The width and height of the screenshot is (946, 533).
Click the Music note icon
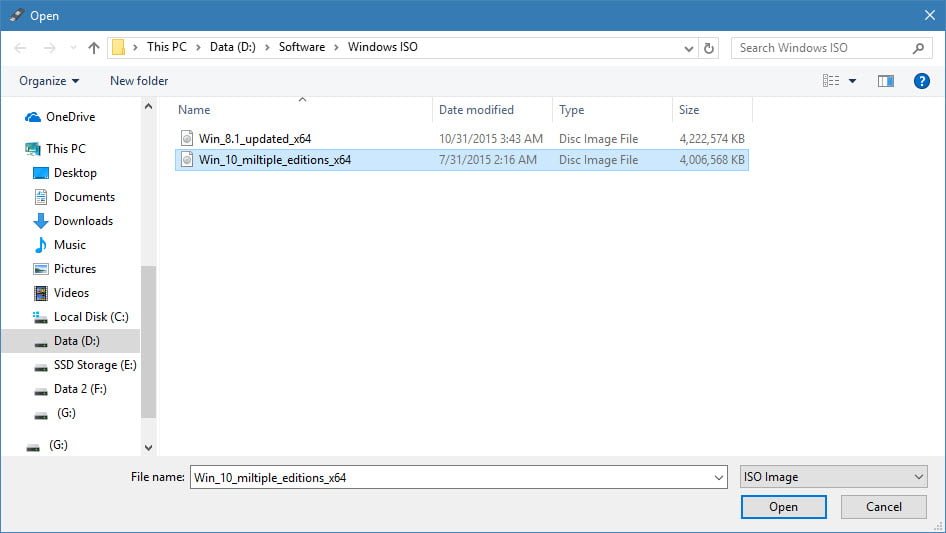(x=40, y=245)
